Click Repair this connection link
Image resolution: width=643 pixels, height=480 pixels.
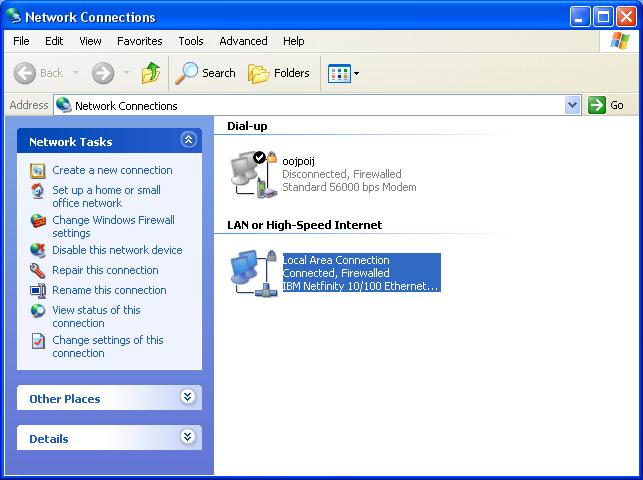[105, 270]
